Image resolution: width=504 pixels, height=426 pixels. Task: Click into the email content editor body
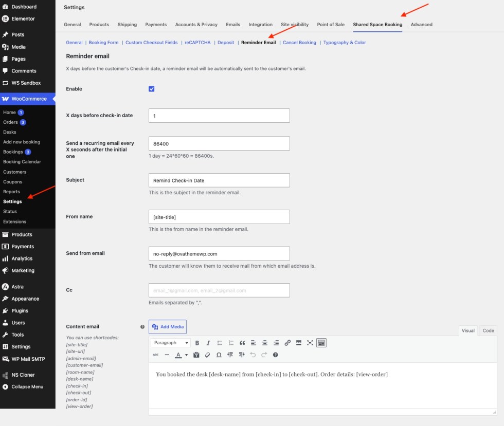click(323, 385)
